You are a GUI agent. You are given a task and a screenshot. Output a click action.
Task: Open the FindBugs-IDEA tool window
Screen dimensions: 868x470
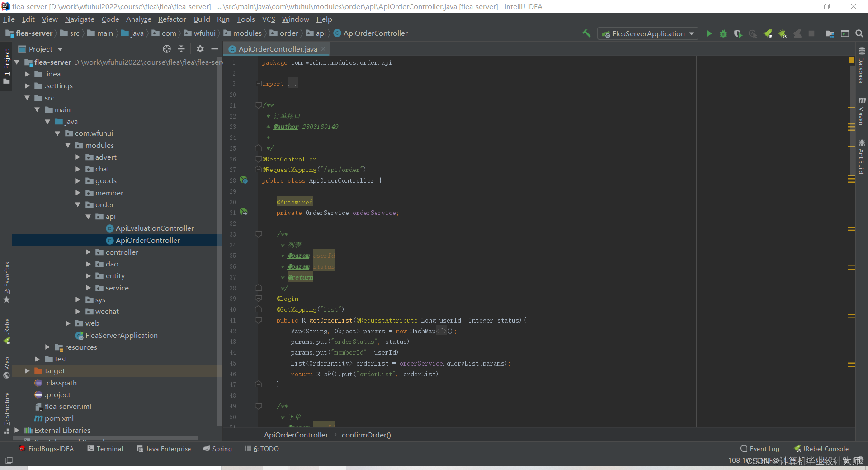point(46,448)
